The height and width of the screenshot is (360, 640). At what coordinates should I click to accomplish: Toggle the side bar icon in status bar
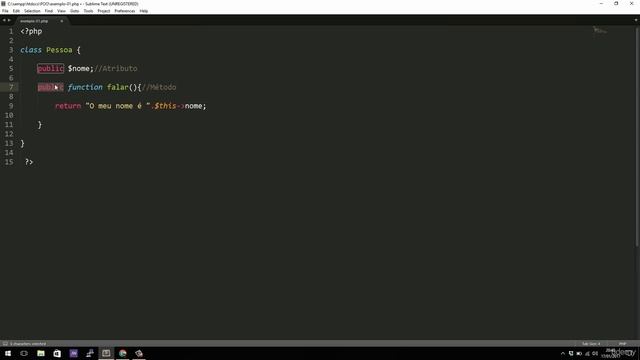[x=5, y=344]
